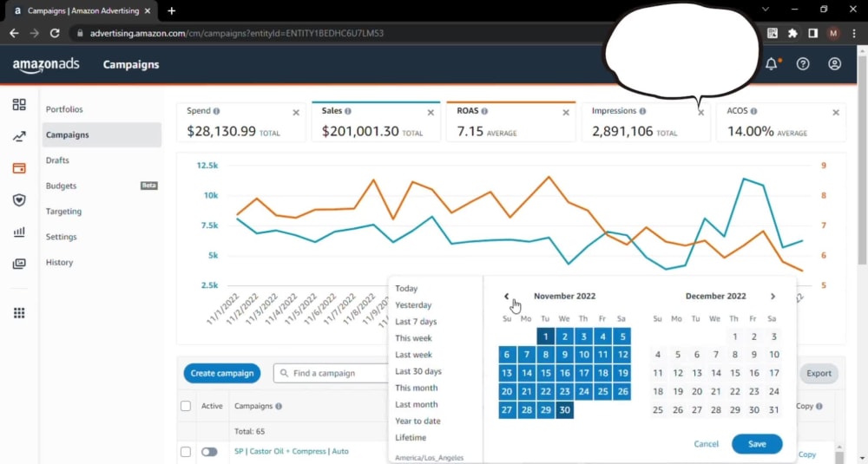The width and height of the screenshot is (868, 464).
Task: Select December 14 in the calendar
Action: (x=716, y=373)
